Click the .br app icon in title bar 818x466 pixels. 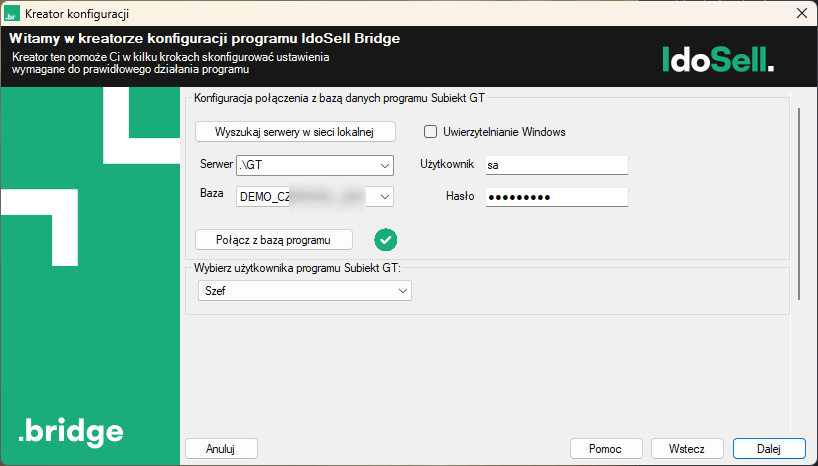11,14
